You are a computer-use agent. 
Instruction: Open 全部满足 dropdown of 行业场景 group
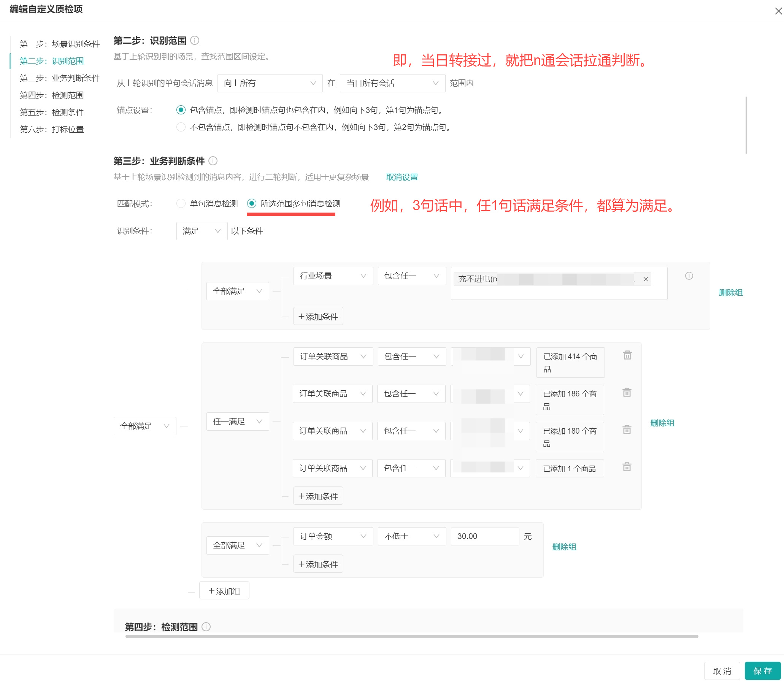[x=238, y=291]
